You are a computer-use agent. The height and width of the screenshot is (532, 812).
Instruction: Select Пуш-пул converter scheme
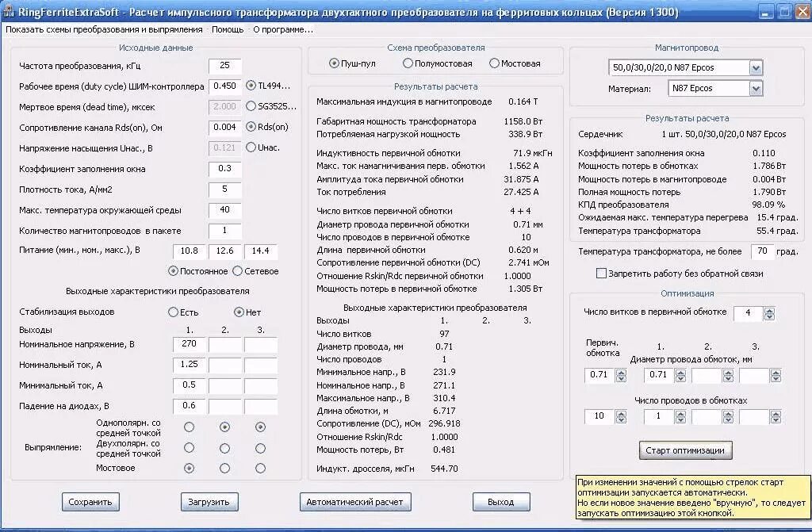(334, 63)
